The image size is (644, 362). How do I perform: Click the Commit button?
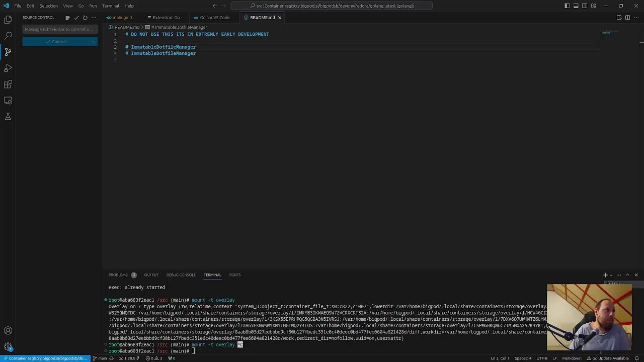(56, 42)
